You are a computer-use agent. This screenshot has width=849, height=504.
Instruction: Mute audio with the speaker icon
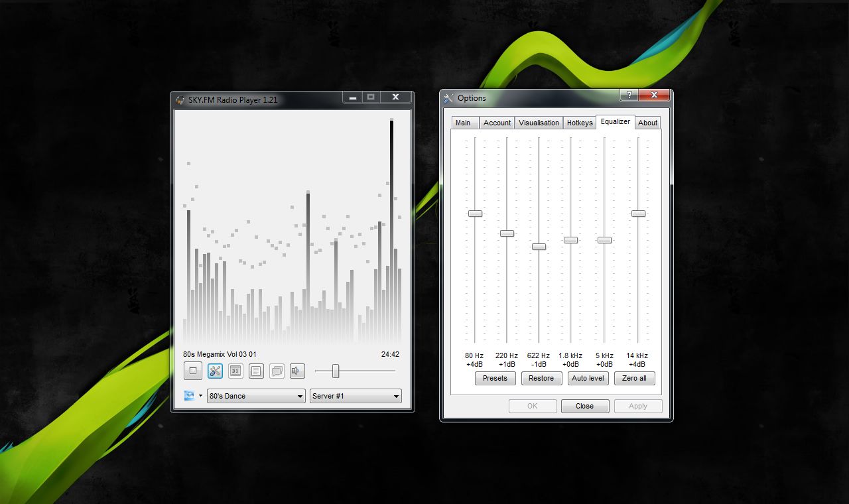click(297, 371)
